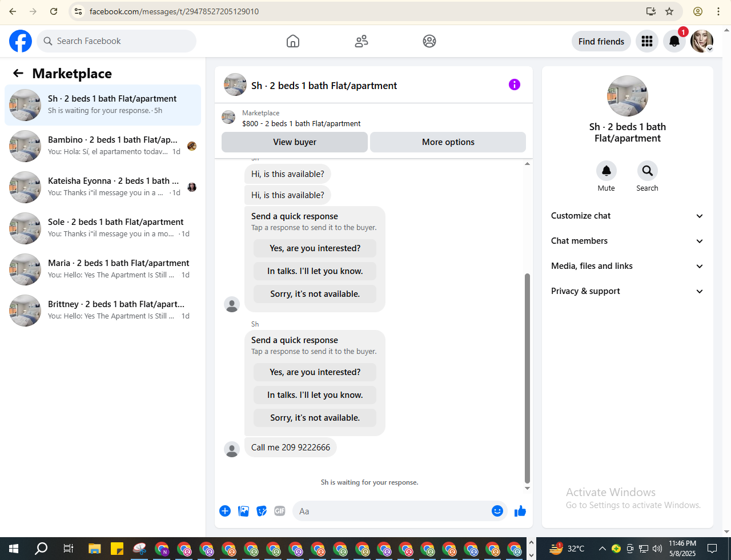Open the large listing photo in the info panel
The height and width of the screenshot is (560, 731).
tap(628, 96)
